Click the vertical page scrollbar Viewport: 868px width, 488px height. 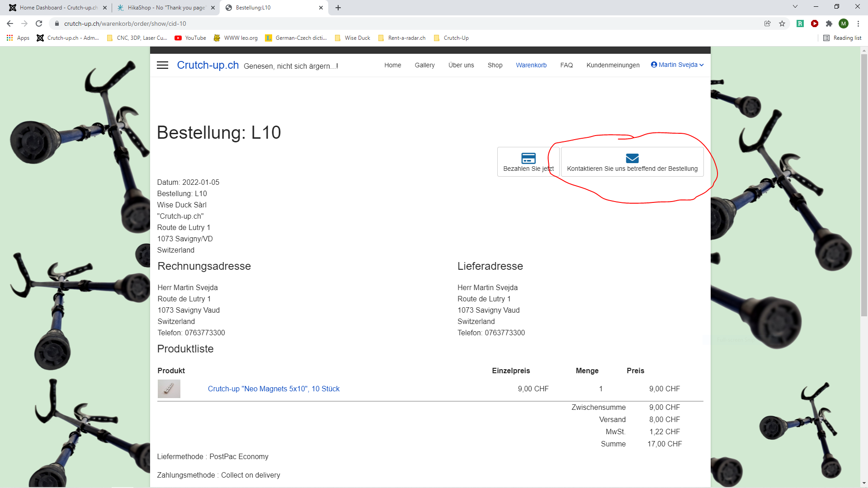point(864,181)
